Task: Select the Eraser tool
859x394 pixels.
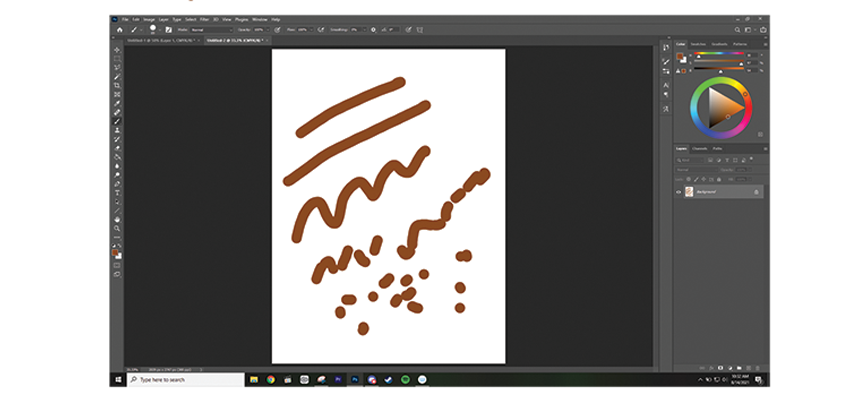Action: click(117, 148)
